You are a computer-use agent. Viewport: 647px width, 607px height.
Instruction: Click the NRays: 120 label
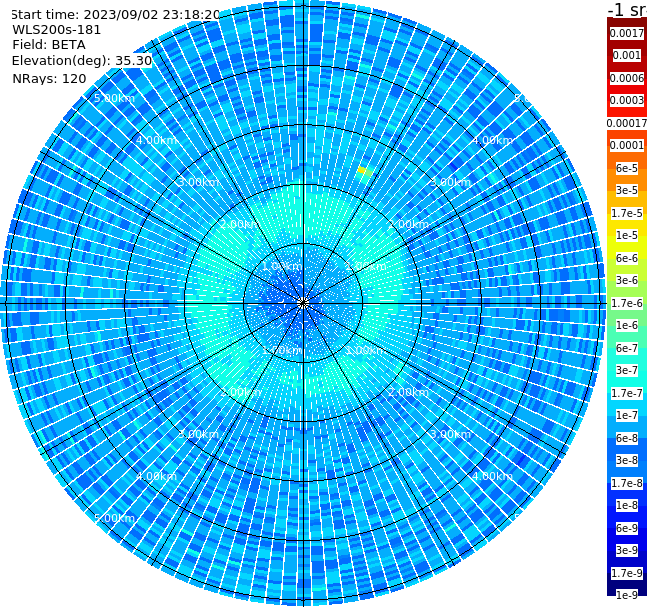click(49, 78)
